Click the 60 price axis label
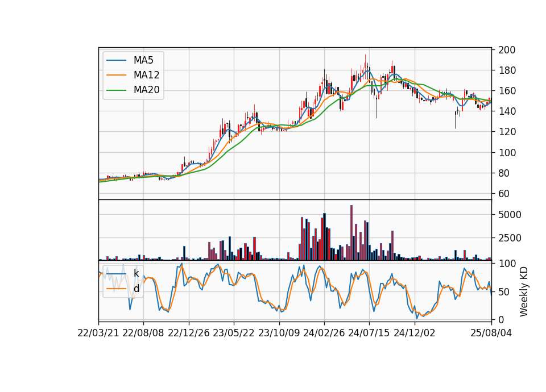The image size is (546, 392). point(504,194)
